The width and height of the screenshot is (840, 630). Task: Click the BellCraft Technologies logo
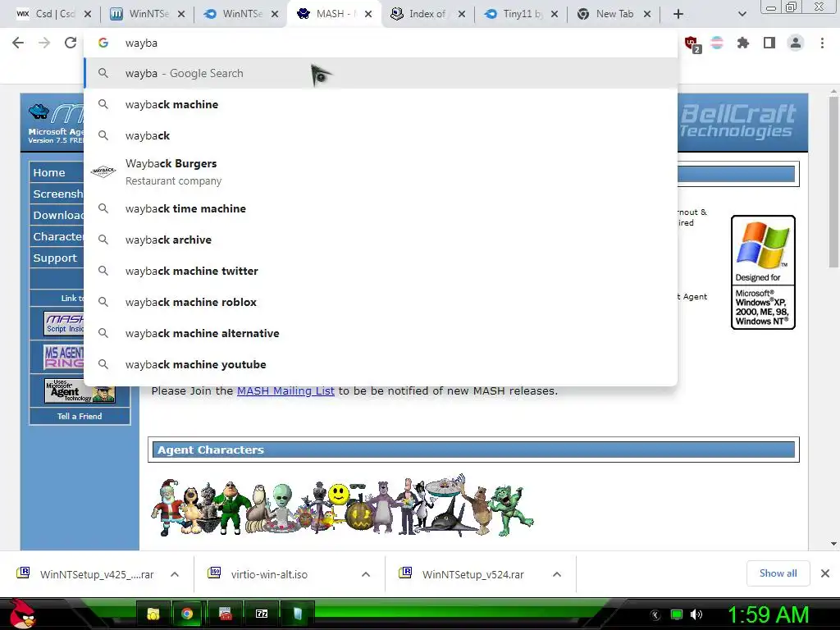pos(738,121)
